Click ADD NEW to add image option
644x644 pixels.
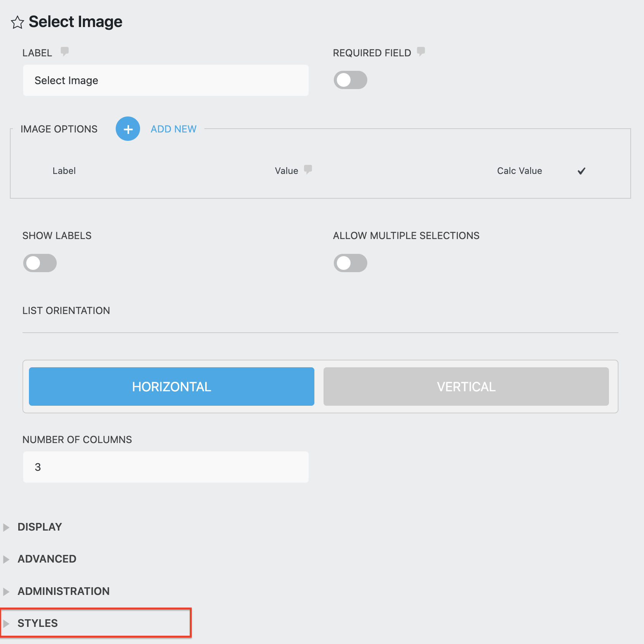pos(173,129)
